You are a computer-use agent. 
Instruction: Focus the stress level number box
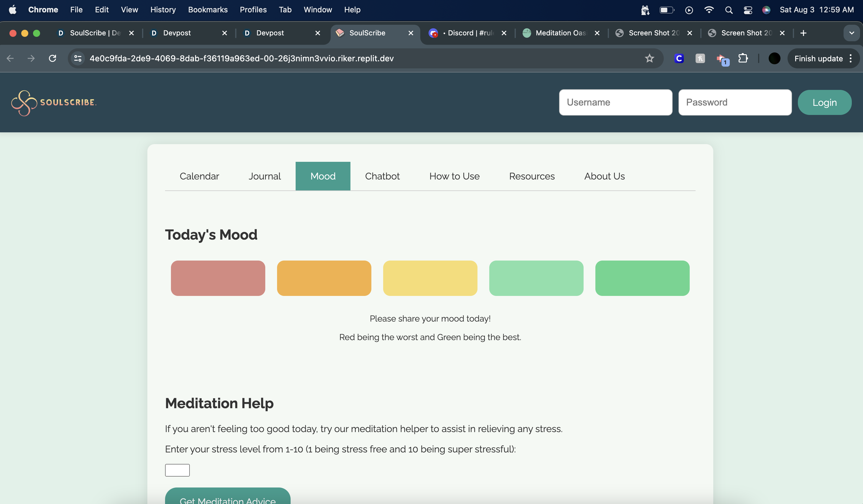tap(177, 470)
